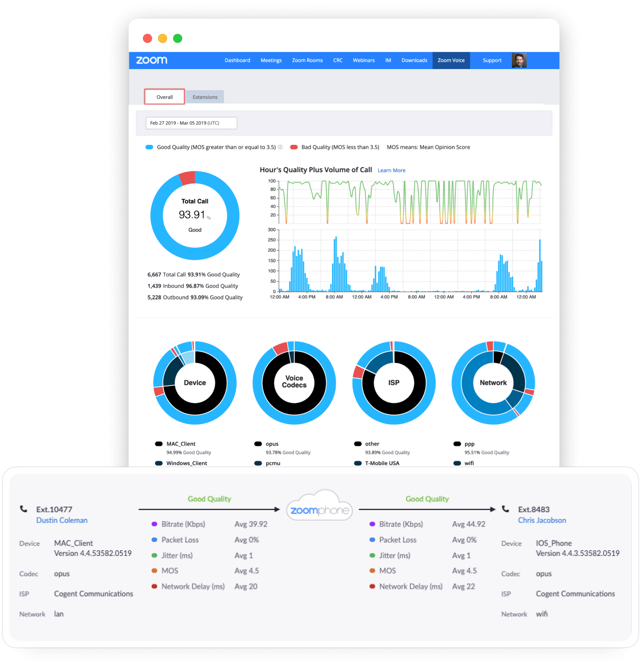
Task: Click '93.89% Good Quality' under other
Action: click(x=388, y=453)
